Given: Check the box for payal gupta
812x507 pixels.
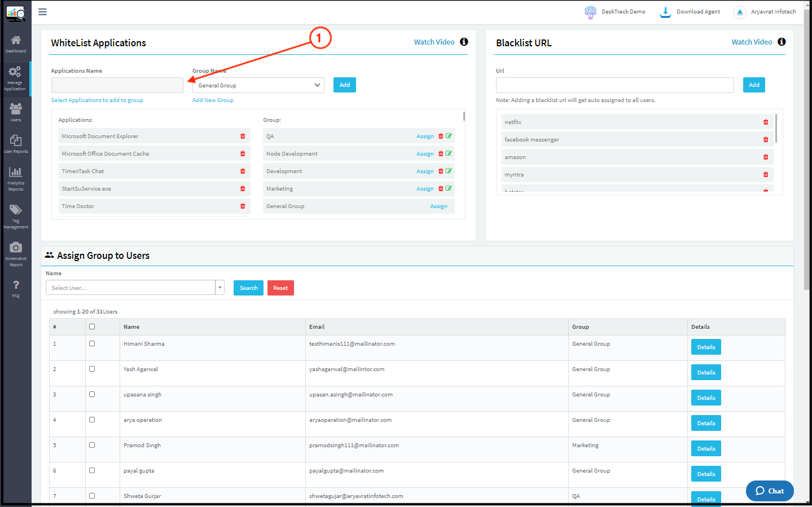Looking at the screenshot, I should 92,470.
